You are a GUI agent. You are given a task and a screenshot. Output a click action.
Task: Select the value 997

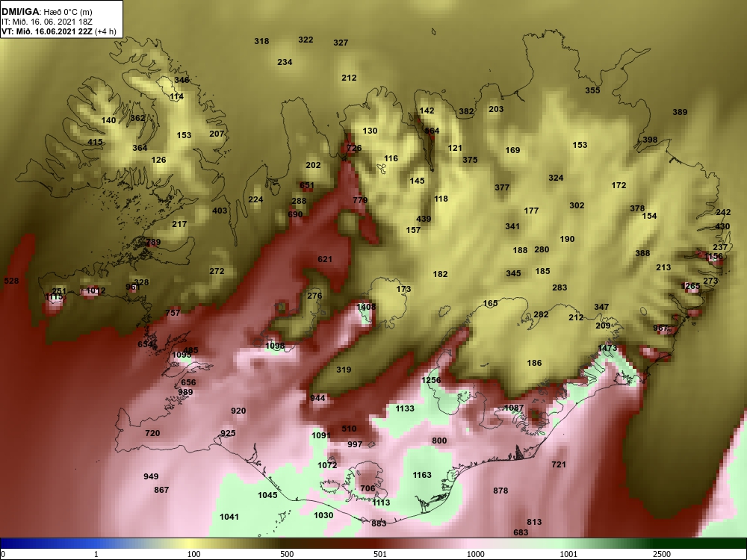[x=355, y=444]
